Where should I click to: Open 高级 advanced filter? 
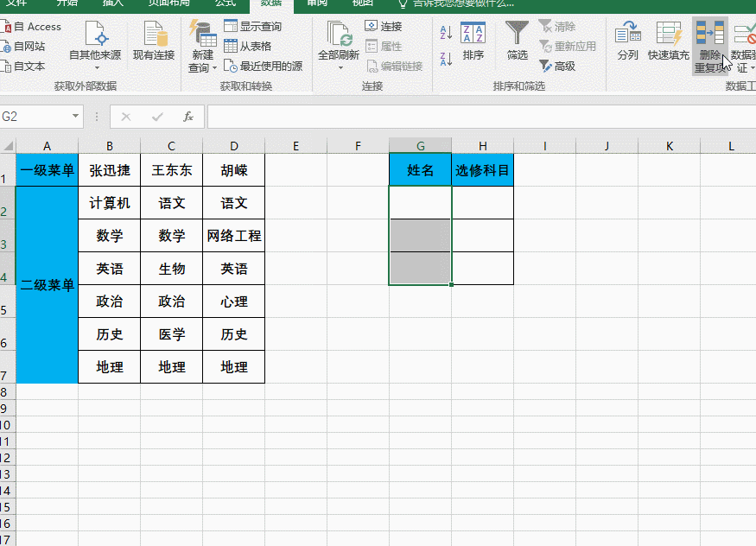coord(557,66)
